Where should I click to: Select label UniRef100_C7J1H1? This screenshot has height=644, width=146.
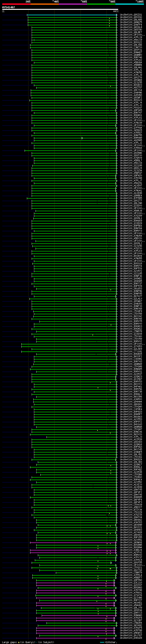[131, 352]
